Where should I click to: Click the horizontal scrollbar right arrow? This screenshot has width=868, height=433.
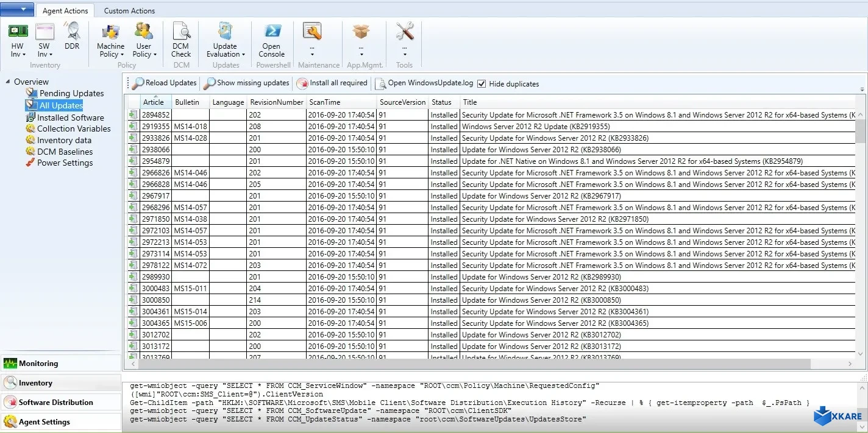850,364
